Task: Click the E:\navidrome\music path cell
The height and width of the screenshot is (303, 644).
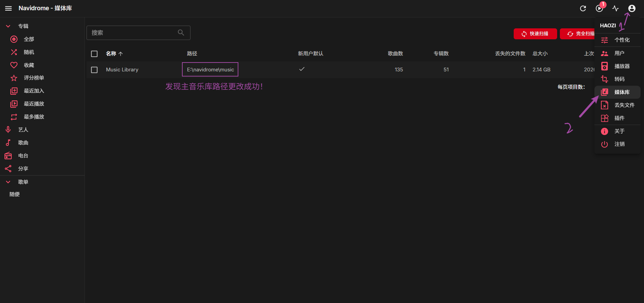Action: [x=210, y=70]
